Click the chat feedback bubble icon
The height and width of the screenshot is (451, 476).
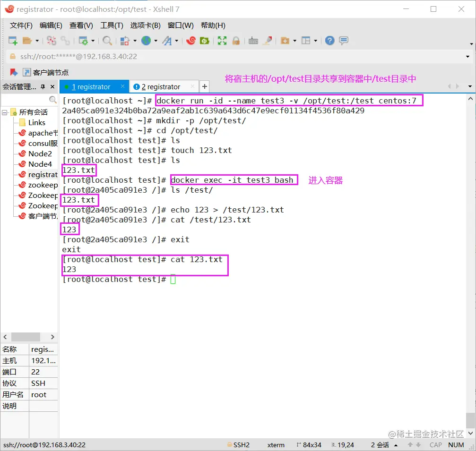[344, 40]
